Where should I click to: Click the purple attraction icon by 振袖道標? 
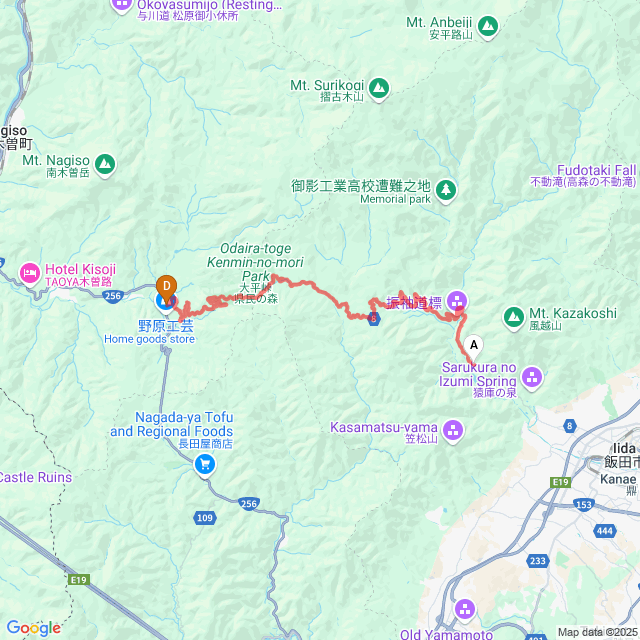click(x=457, y=302)
